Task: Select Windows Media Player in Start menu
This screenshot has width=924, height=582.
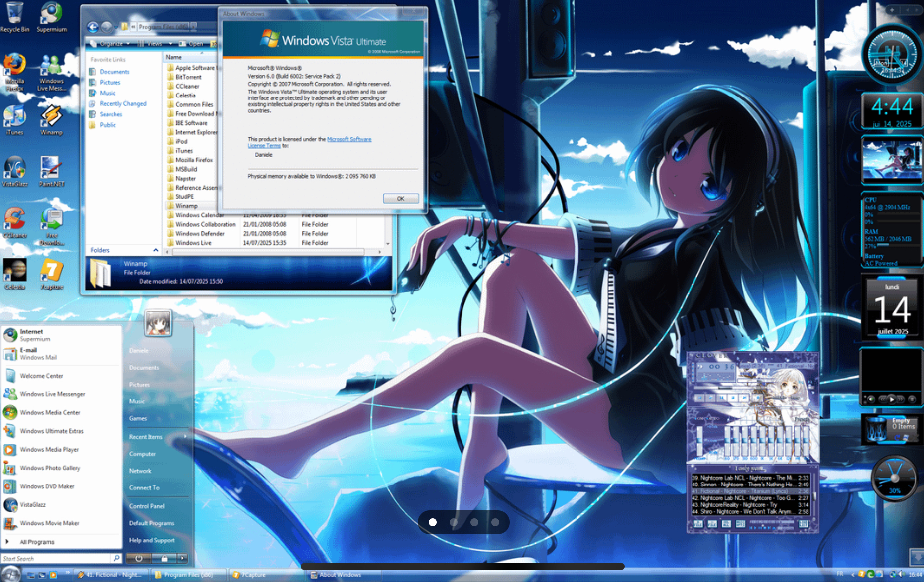Action: point(49,449)
